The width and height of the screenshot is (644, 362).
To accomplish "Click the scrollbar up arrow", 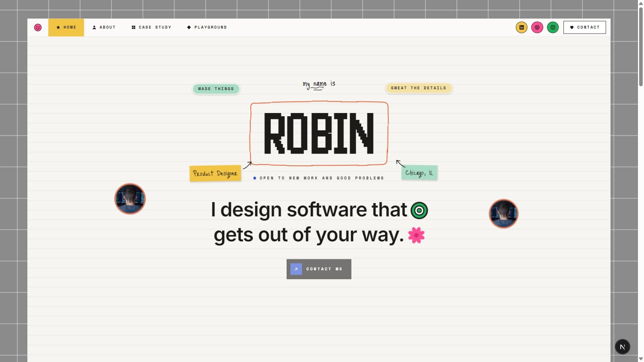I will (641, 3).
